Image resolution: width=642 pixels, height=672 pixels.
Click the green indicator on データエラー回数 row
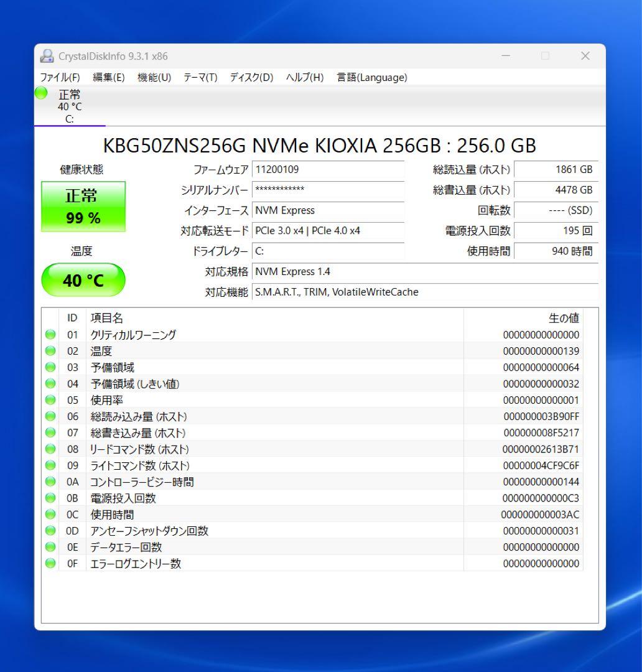[50, 547]
